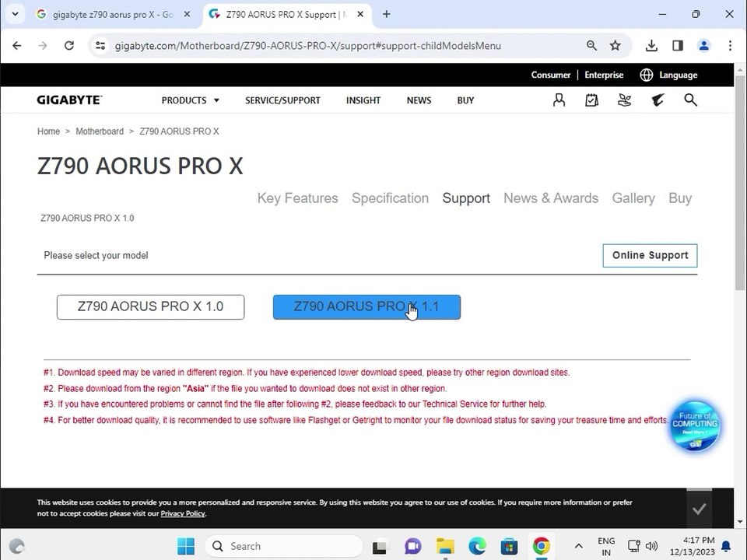This screenshot has height=560, width=747.
Task: Click the Gigabyte member account icon
Action: pyautogui.click(x=559, y=100)
